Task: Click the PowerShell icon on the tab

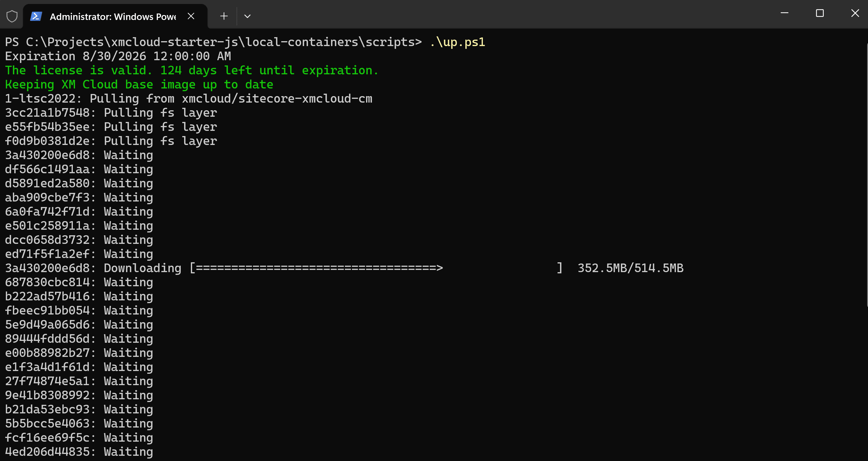Action: tap(36, 16)
